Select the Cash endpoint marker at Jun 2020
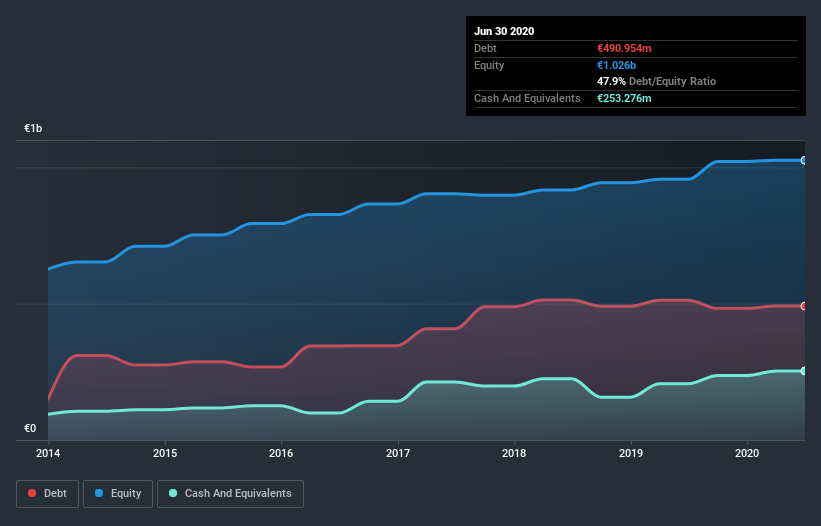This screenshot has width=821, height=526. coord(804,371)
